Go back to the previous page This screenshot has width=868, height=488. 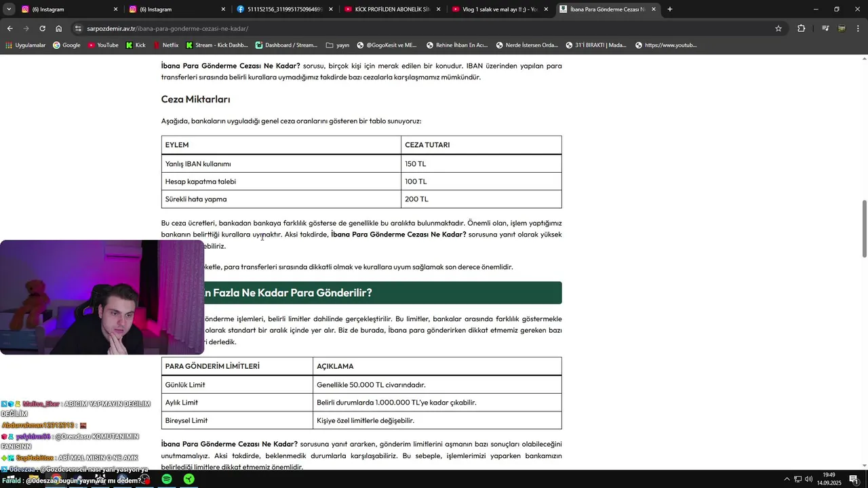[9, 28]
